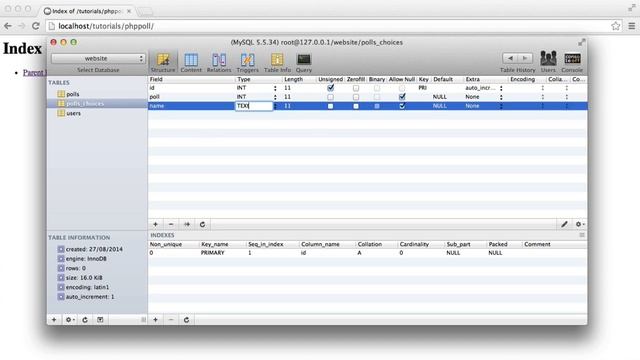Refresh the tables list
The width and height of the screenshot is (640, 360).
coord(85,320)
